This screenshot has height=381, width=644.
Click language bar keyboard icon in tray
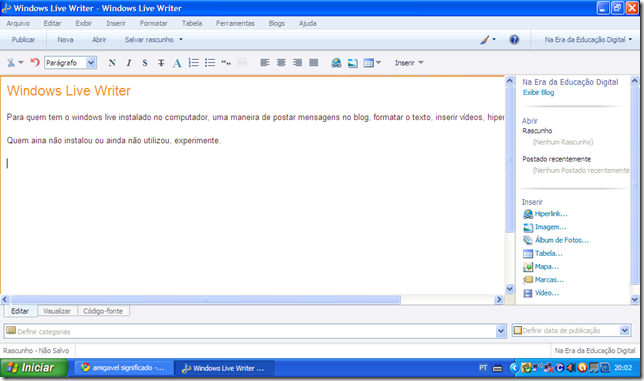[497, 368]
